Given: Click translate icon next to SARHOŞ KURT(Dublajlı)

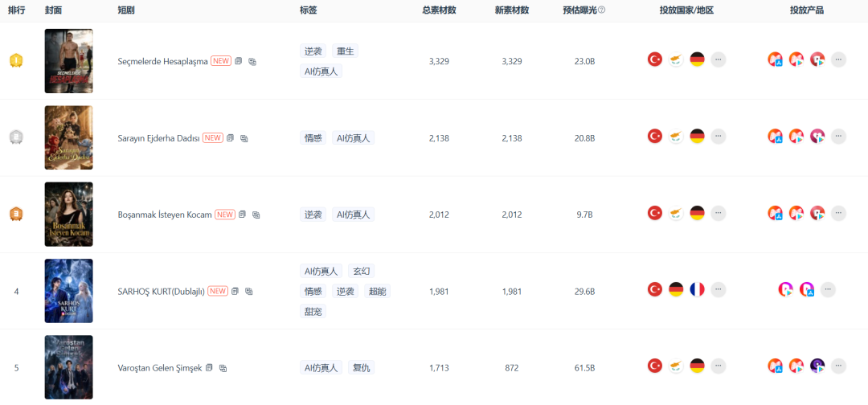Looking at the screenshot, I should (249, 291).
